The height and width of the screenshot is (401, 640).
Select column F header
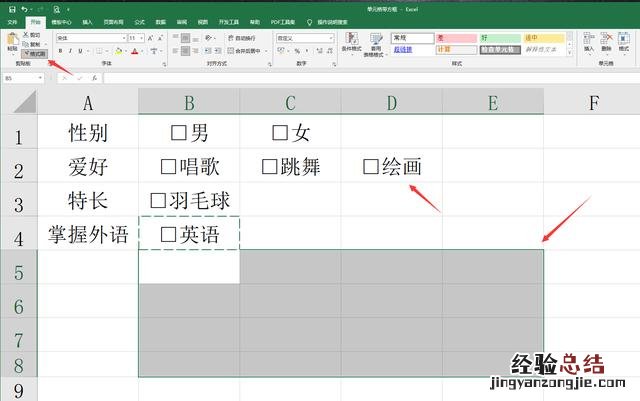click(594, 100)
